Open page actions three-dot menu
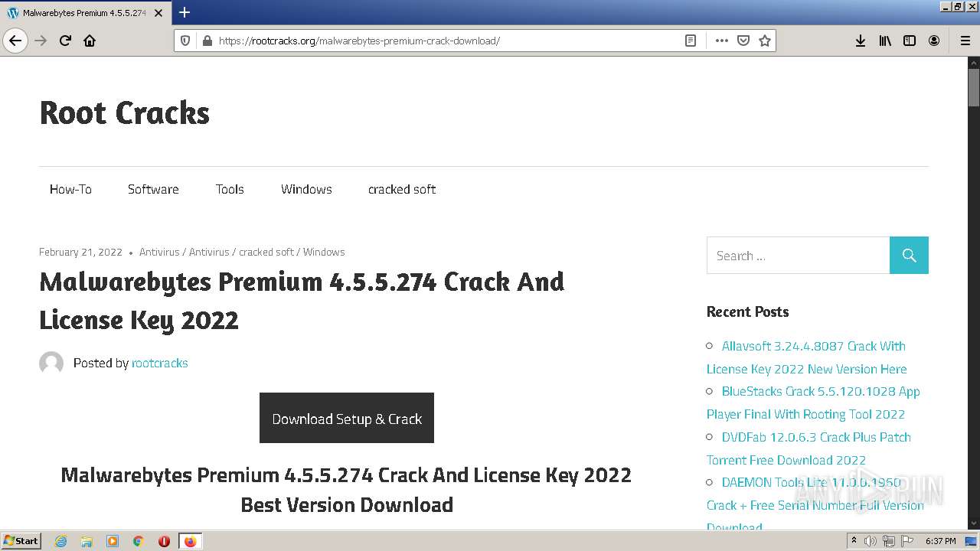Viewport: 980px width, 551px height. (x=721, y=41)
